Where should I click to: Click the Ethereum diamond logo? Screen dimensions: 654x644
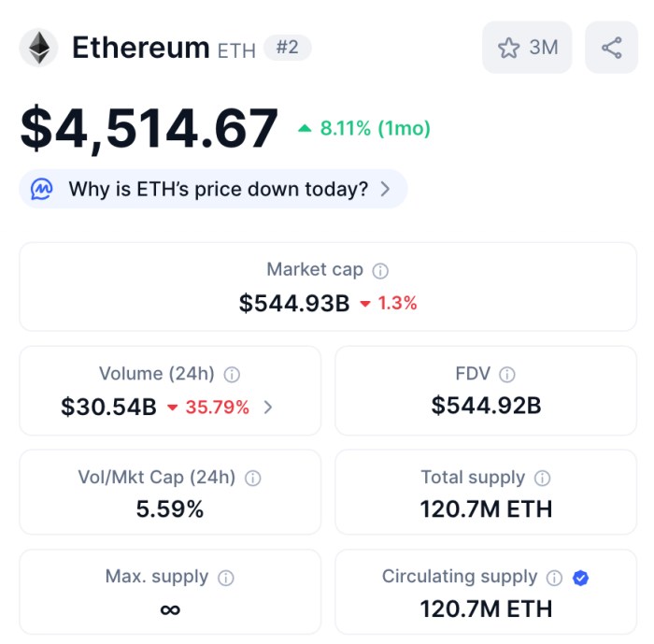coord(38,48)
